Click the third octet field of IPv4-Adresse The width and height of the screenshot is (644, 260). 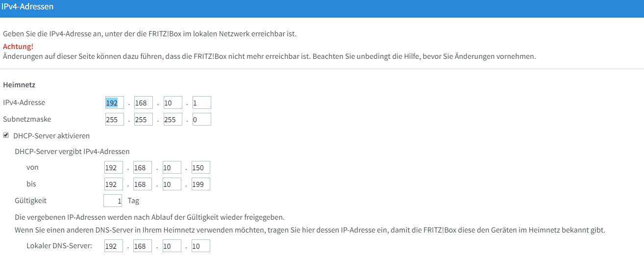[x=173, y=103]
